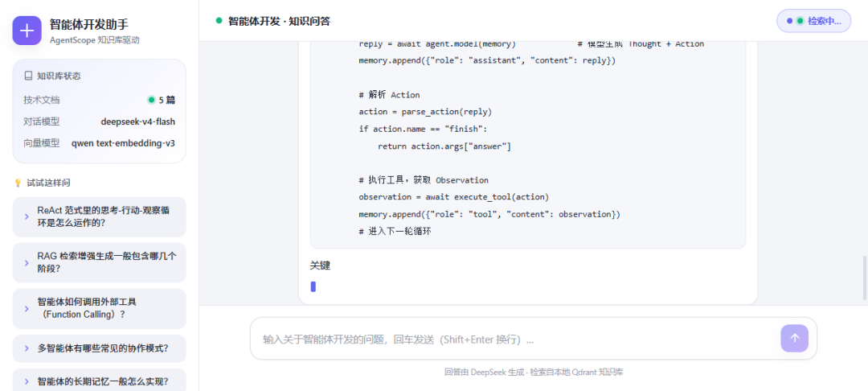Ask 智能体的长期记忆一般怎么实现
Viewport: 868px width, 391px height.
(99, 381)
